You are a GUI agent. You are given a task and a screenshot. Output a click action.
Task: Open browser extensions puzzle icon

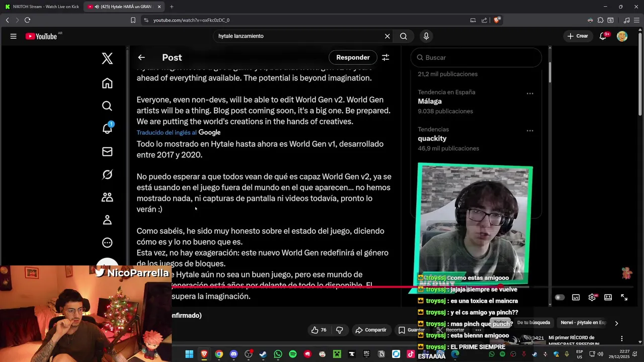point(600,20)
